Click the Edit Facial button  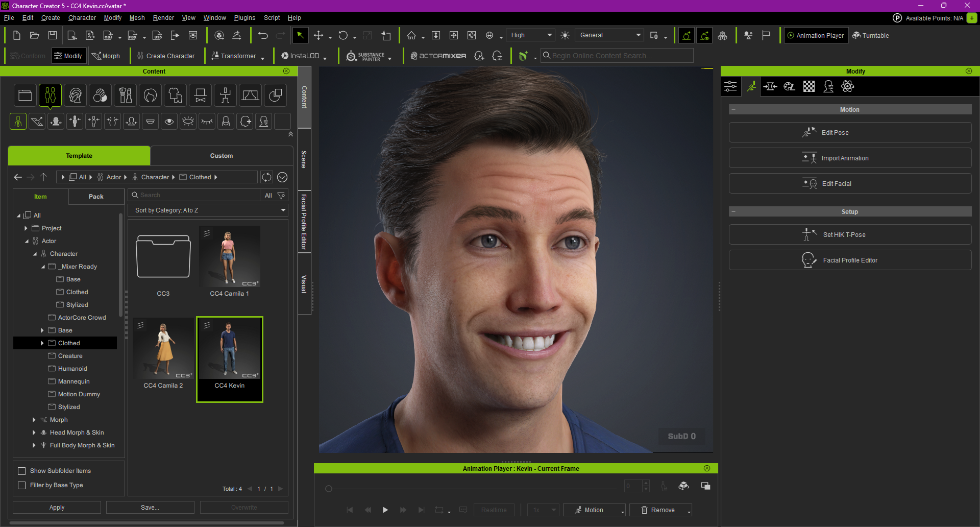coord(849,183)
